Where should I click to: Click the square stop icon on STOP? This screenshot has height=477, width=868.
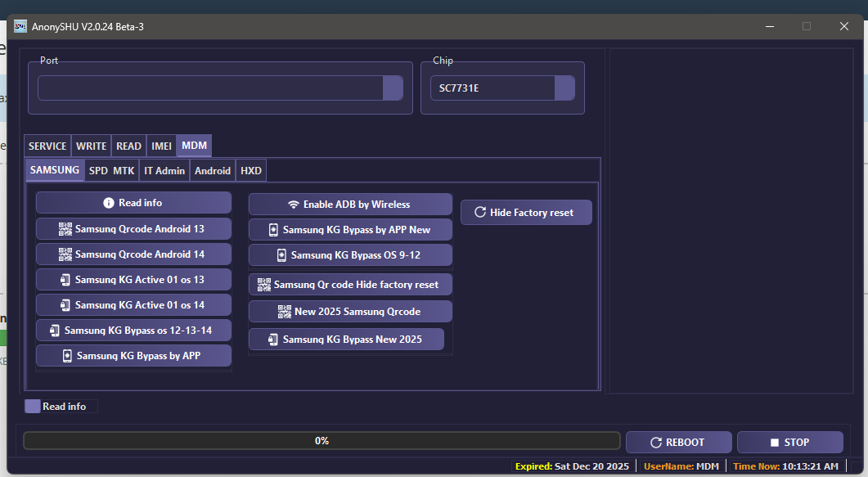[x=775, y=443]
